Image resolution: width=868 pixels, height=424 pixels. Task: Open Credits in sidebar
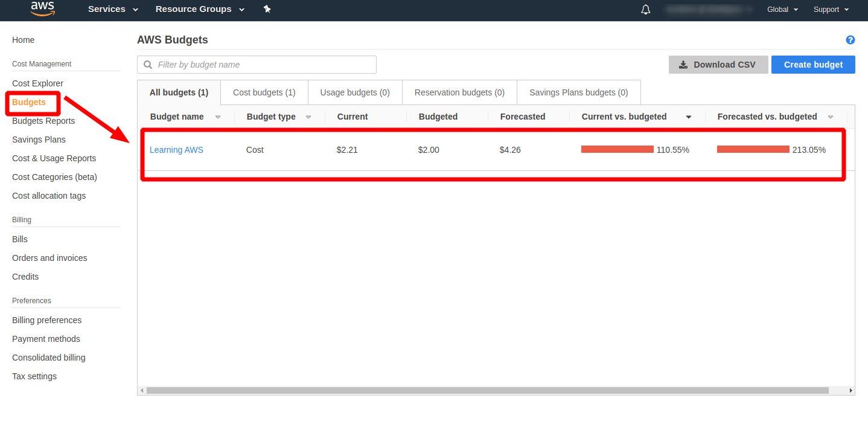pos(25,277)
